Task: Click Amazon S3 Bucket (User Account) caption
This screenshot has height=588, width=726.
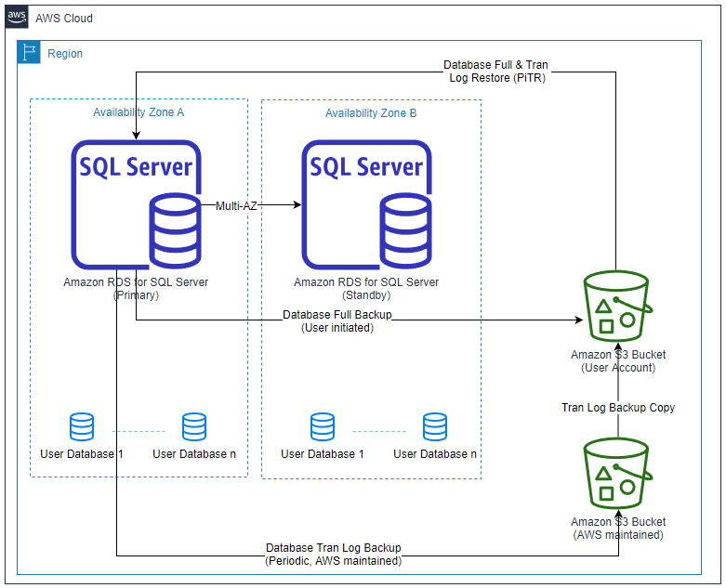Action: [x=618, y=360]
